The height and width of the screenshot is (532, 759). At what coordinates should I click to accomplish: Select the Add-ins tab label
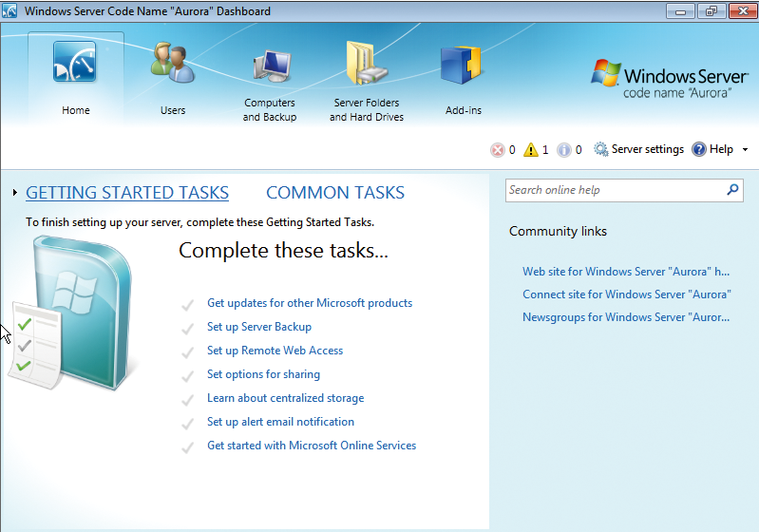(464, 110)
